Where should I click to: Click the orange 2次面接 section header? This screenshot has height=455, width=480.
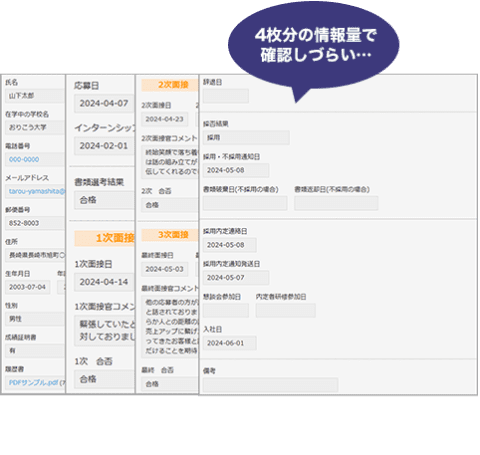(x=170, y=85)
